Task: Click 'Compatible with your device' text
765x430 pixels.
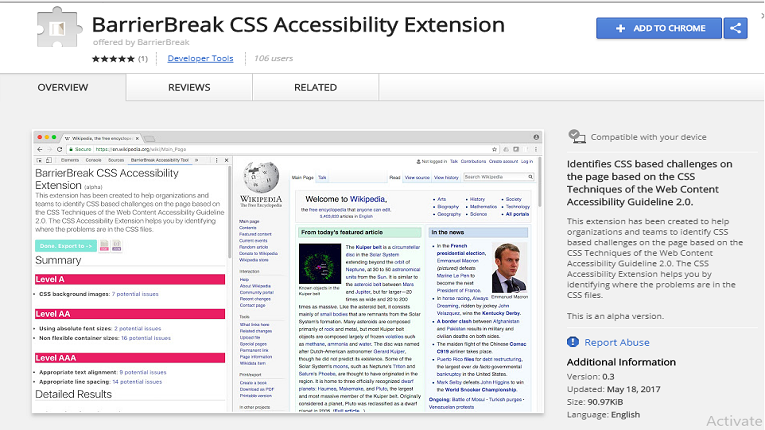Action: (648, 137)
